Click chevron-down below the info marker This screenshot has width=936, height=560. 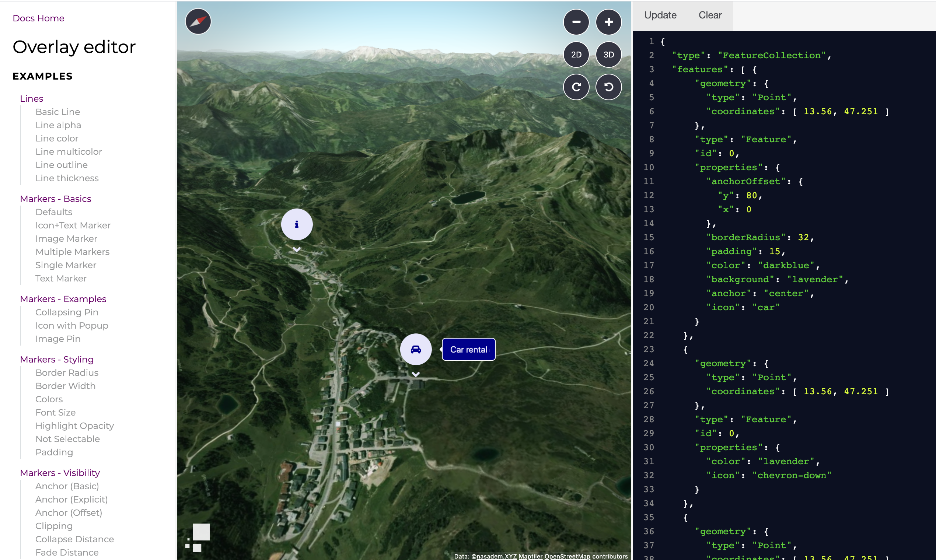coord(297,249)
